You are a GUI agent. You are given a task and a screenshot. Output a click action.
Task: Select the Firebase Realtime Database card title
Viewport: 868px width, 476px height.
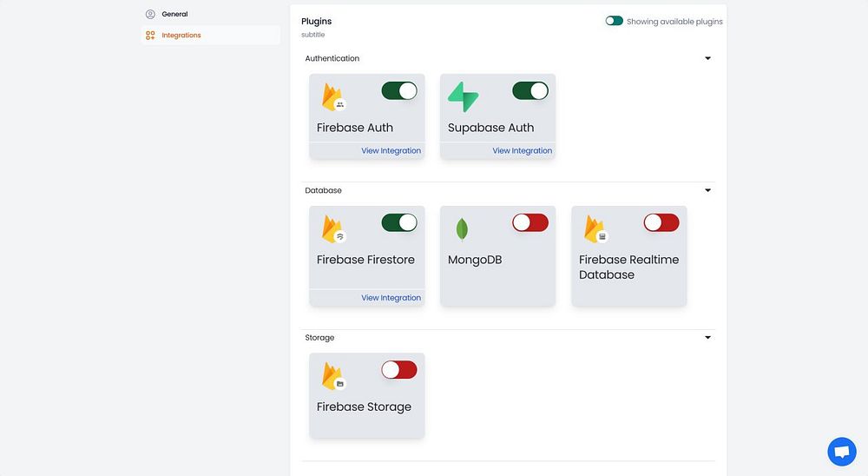point(628,267)
